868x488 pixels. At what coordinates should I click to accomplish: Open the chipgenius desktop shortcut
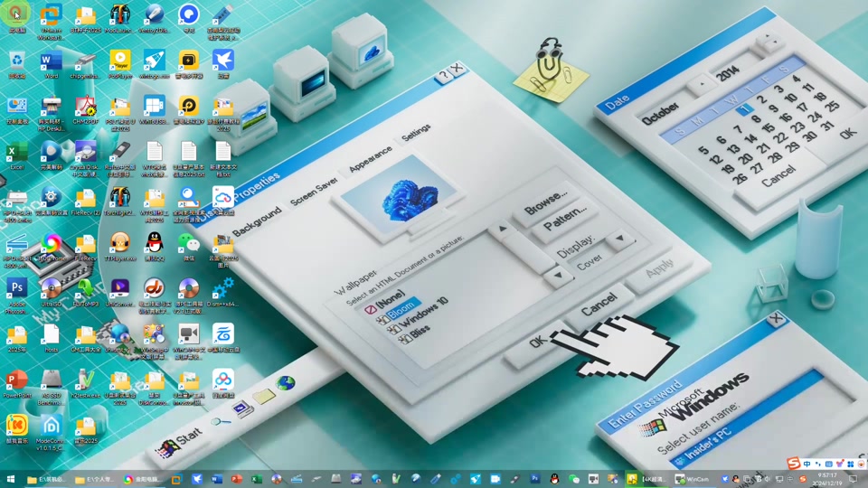[x=85, y=65]
